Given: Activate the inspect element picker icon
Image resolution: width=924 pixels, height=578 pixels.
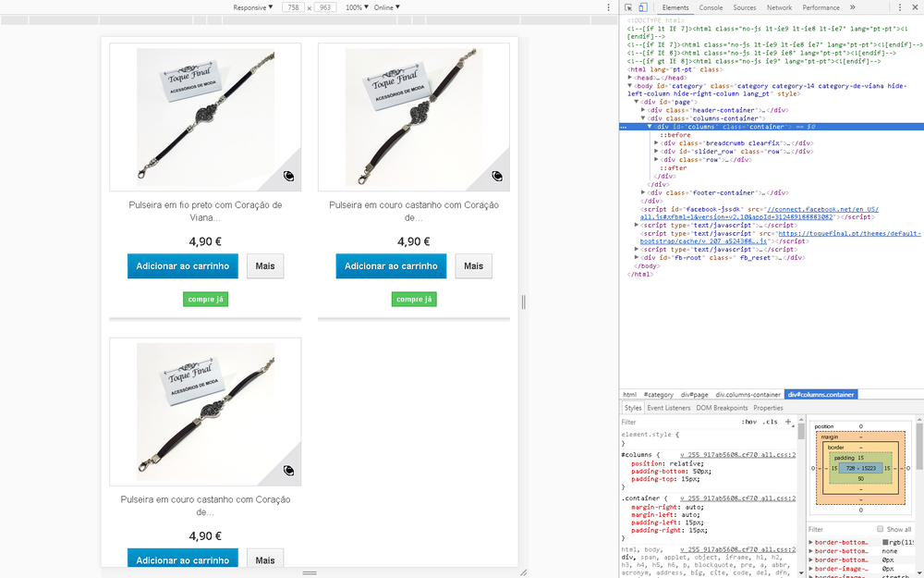Looking at the screenshot, I should (628, 7).
